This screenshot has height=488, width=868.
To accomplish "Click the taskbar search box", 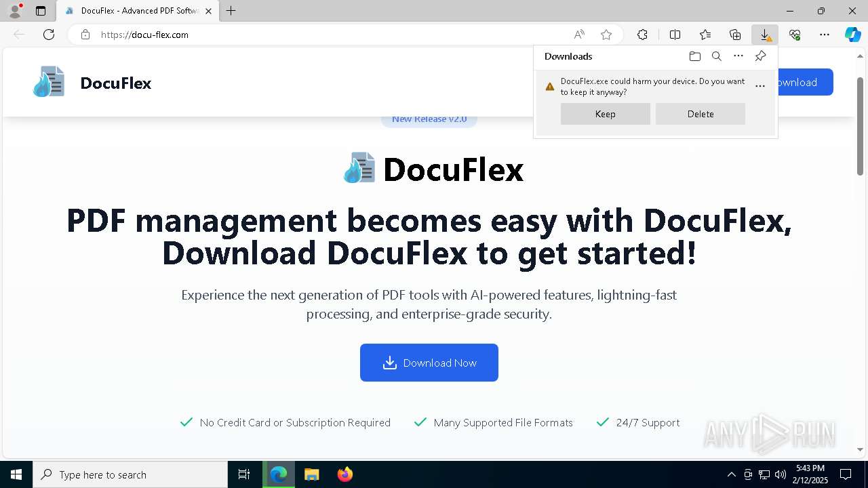I will (x=130, y=474).
